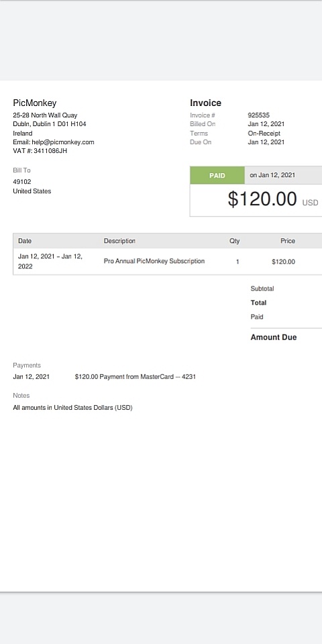Click the 'on Jan 12, 2021' paid date
The width and height of the screenshot is (322, 644).
click(272, 175)
